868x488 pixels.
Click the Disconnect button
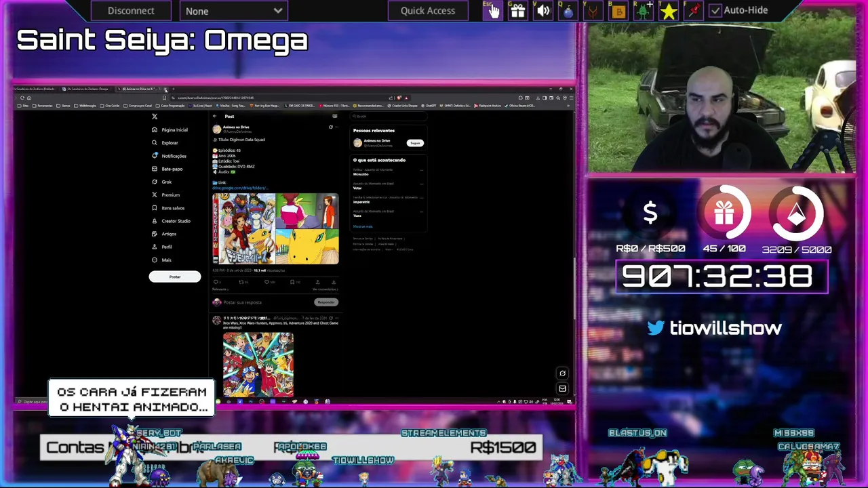(131, 11)
